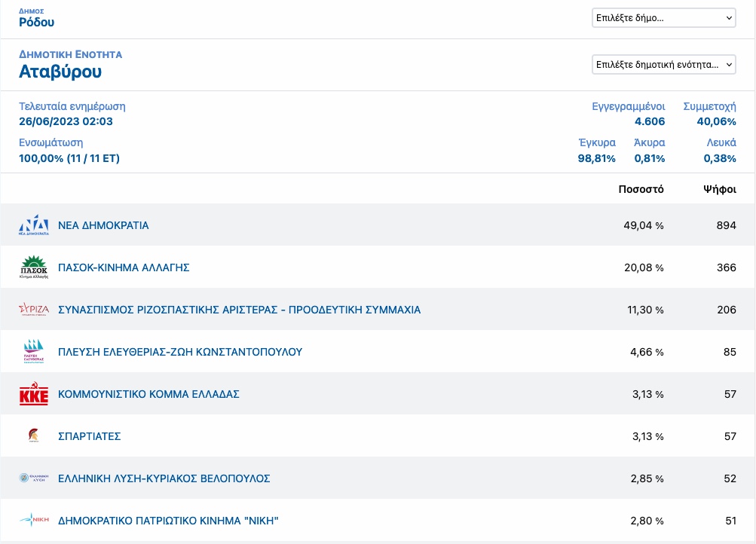This screenshot has width=756, height=544.
Task: Click the red KKE logo
Action: point(34,393)
